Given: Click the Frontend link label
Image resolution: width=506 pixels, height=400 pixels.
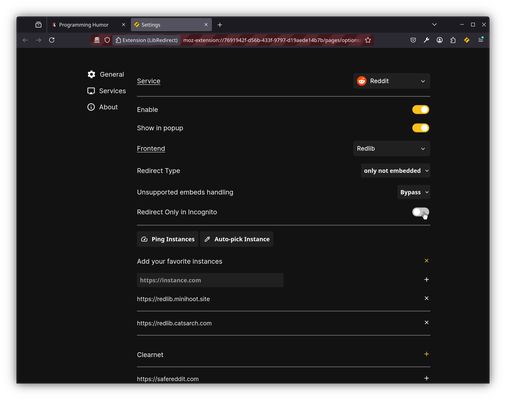Looking at the screenshot, I should pyautogui.click(x=151, y=149).
